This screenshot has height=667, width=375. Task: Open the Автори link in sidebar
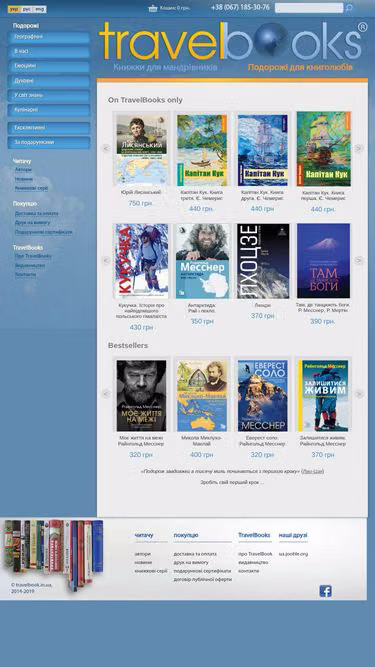click(23, 170)
